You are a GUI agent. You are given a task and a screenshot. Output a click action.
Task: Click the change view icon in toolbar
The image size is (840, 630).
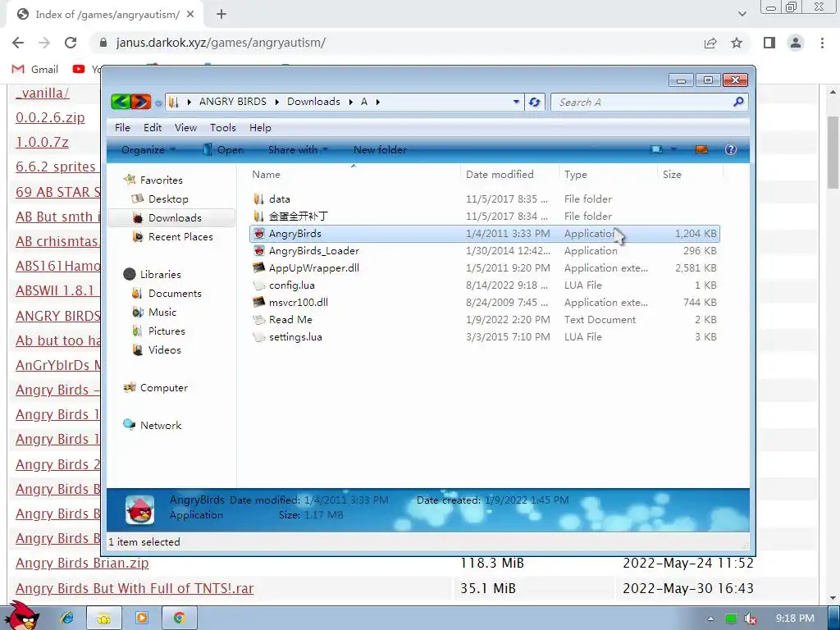[x=655, y=149]
